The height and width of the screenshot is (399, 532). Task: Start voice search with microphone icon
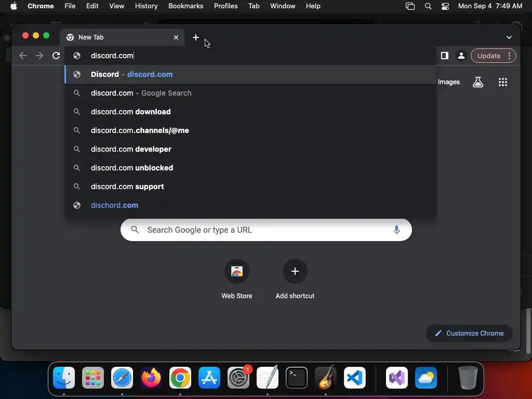(396, 230)
